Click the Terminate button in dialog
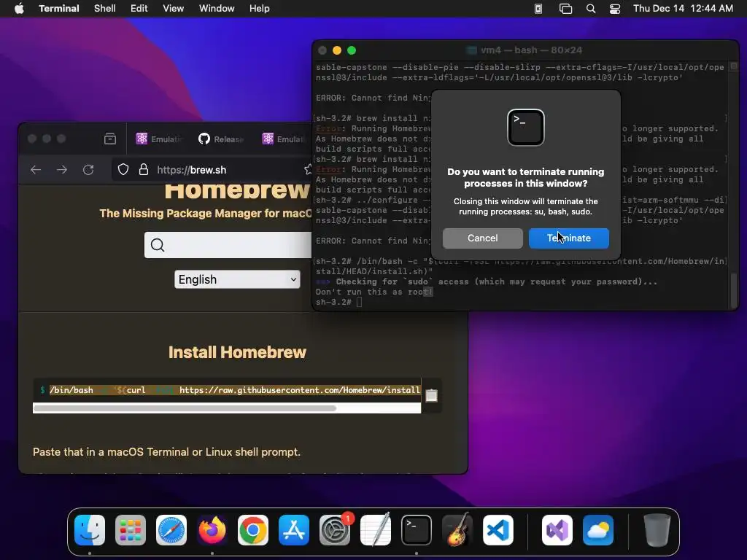 (x=568, y=238)
